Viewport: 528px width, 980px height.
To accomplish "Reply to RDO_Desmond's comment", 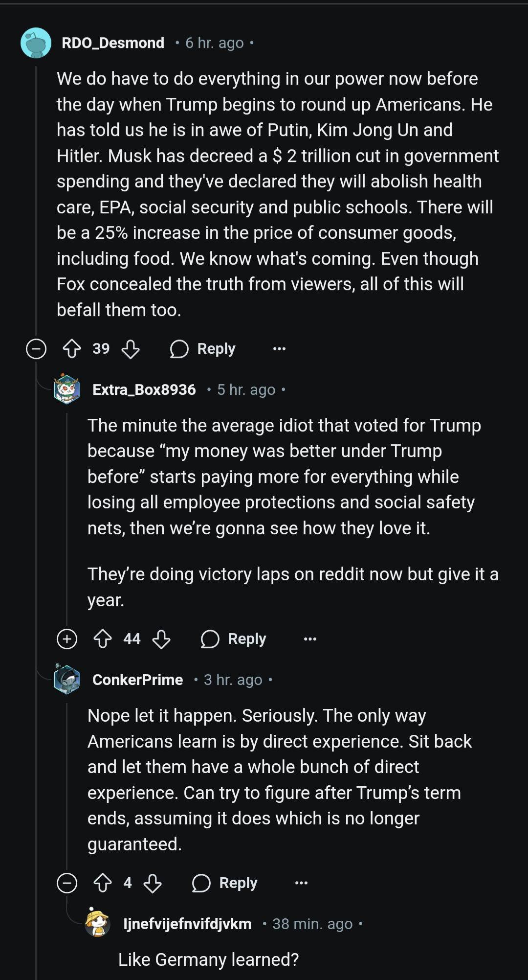I will point(203,349).
